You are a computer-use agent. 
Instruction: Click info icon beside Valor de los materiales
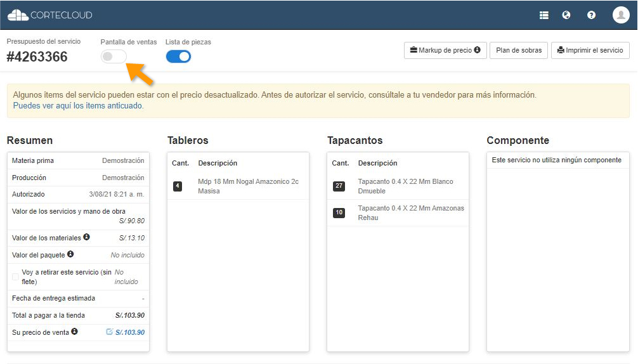[86, 238]
